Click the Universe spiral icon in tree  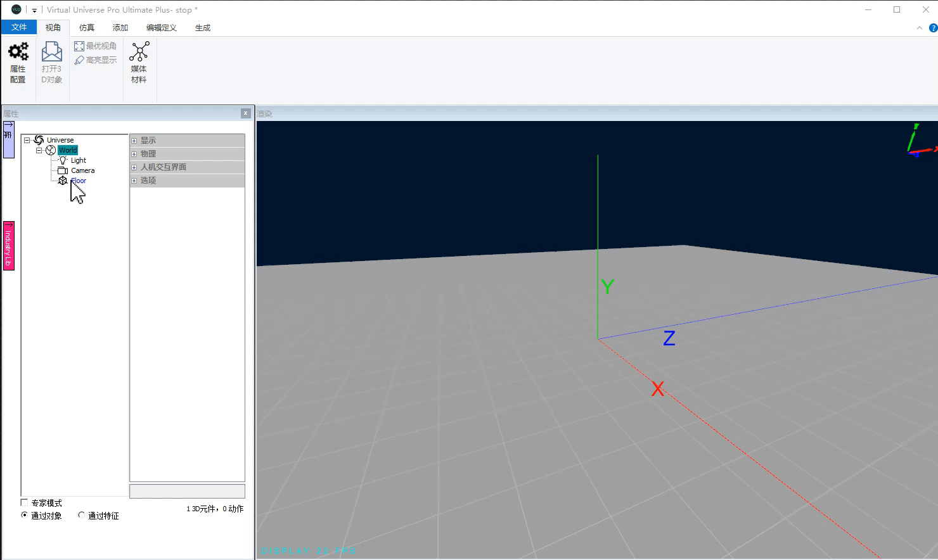[39, 140]
